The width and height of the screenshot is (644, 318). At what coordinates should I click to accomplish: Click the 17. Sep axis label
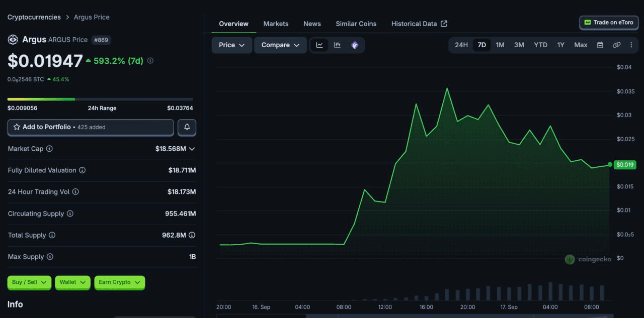point(509,307)
